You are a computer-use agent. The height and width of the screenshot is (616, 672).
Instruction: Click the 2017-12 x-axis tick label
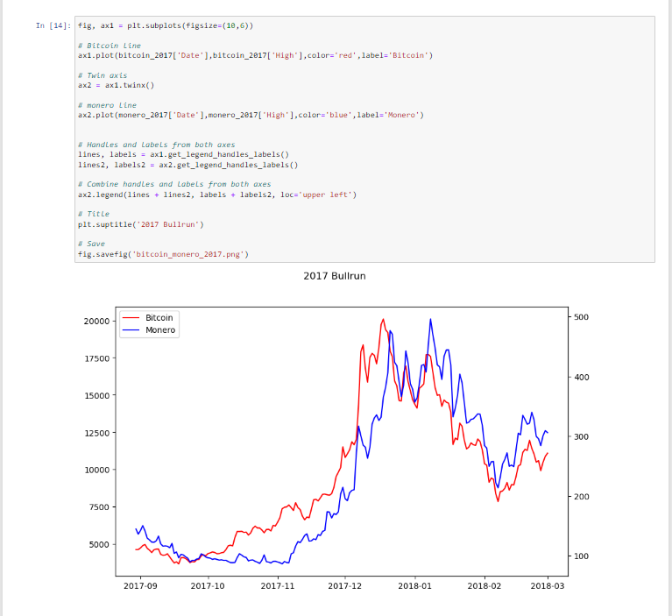click(345, 585)
